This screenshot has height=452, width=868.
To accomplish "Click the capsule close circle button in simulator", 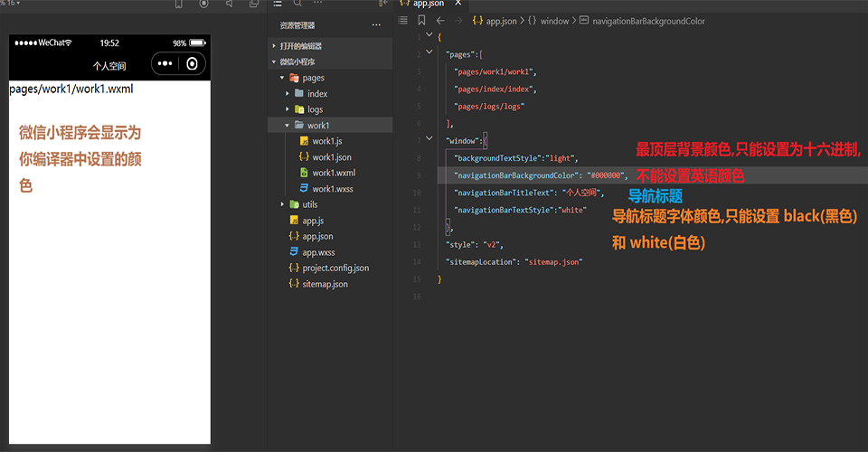I will tap(192, 63).
